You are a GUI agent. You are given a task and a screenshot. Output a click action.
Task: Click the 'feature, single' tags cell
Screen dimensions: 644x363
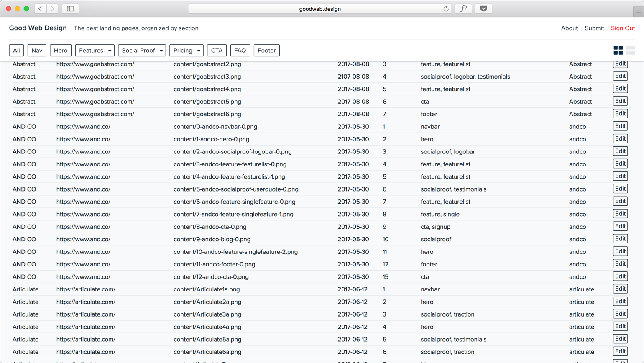click(440, 214)
